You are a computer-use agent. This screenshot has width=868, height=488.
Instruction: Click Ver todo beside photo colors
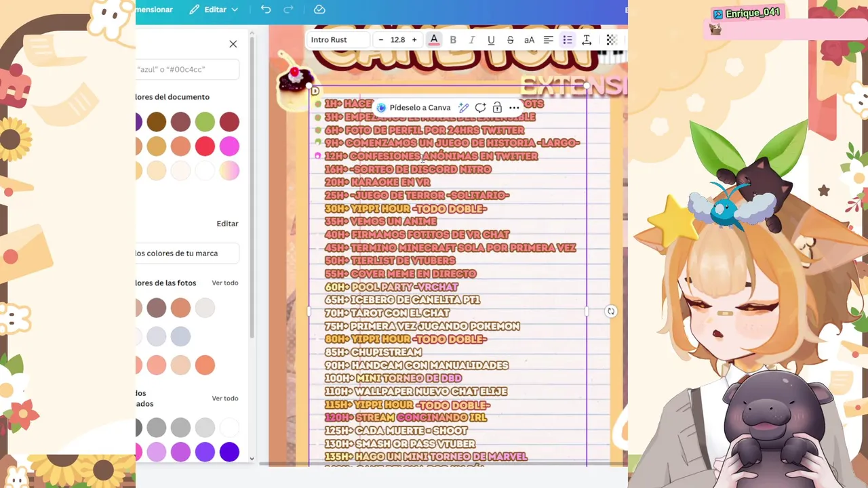[x=225, y=283]
